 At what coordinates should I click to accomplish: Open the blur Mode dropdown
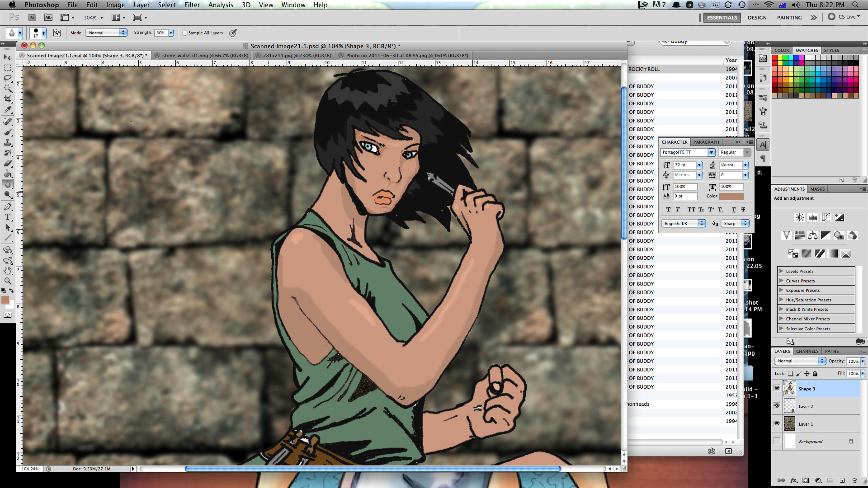tap(107, 33)
